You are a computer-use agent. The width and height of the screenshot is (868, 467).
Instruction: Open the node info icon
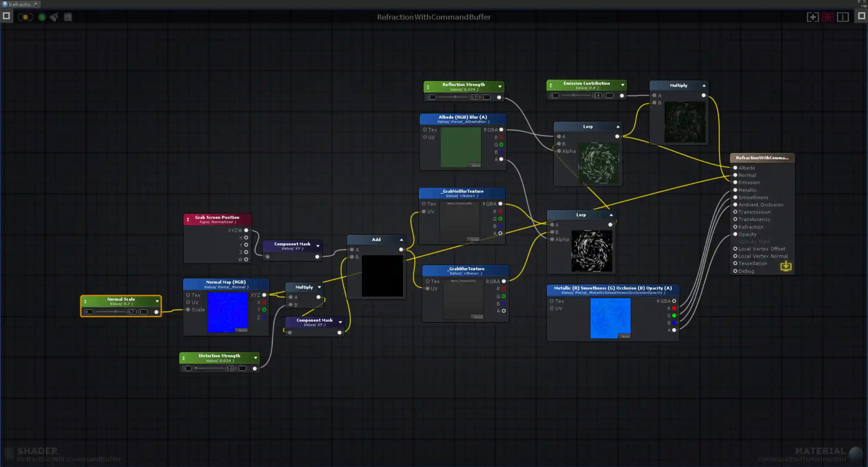click(843, 17)
